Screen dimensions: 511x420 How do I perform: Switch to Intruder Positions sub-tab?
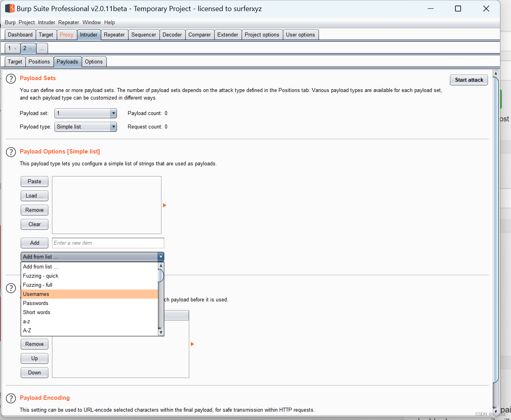(39, 61)
